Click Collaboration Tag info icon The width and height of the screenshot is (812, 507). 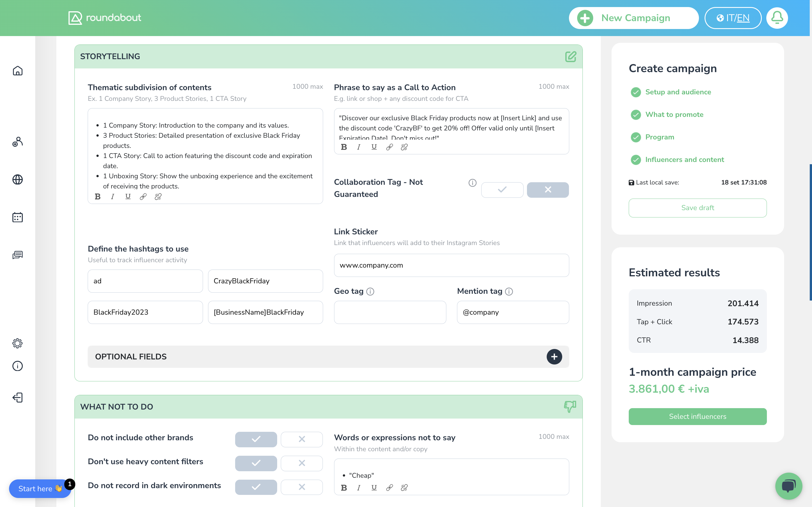(x=472, y=183)
